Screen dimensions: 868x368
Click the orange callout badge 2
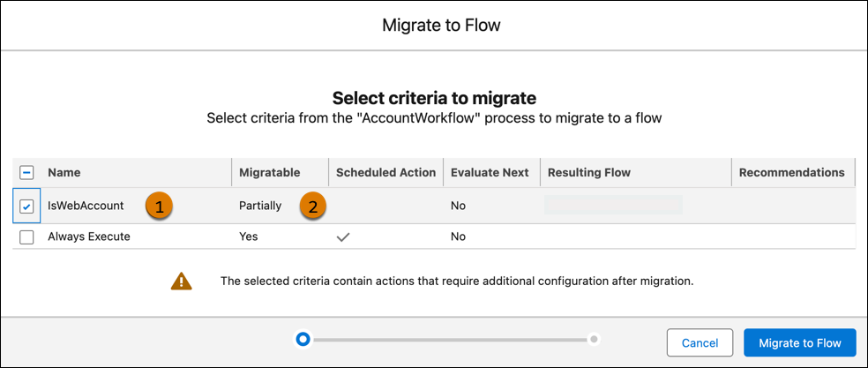click(313, 207)
